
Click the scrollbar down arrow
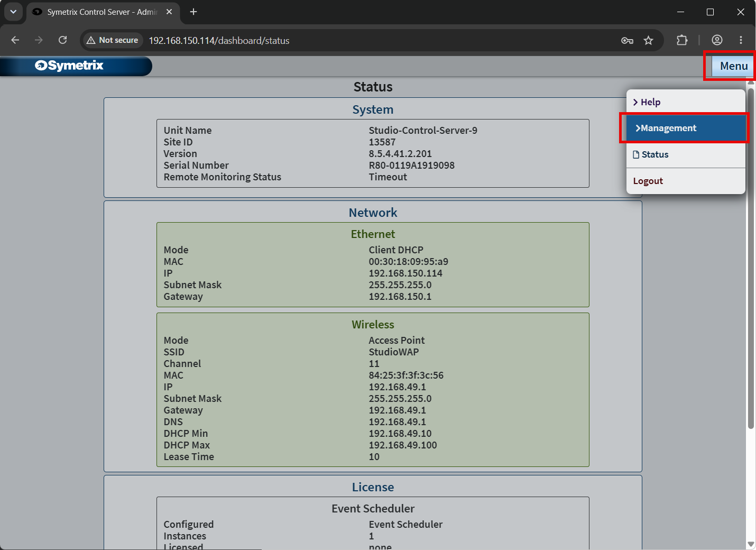point(751,544)
